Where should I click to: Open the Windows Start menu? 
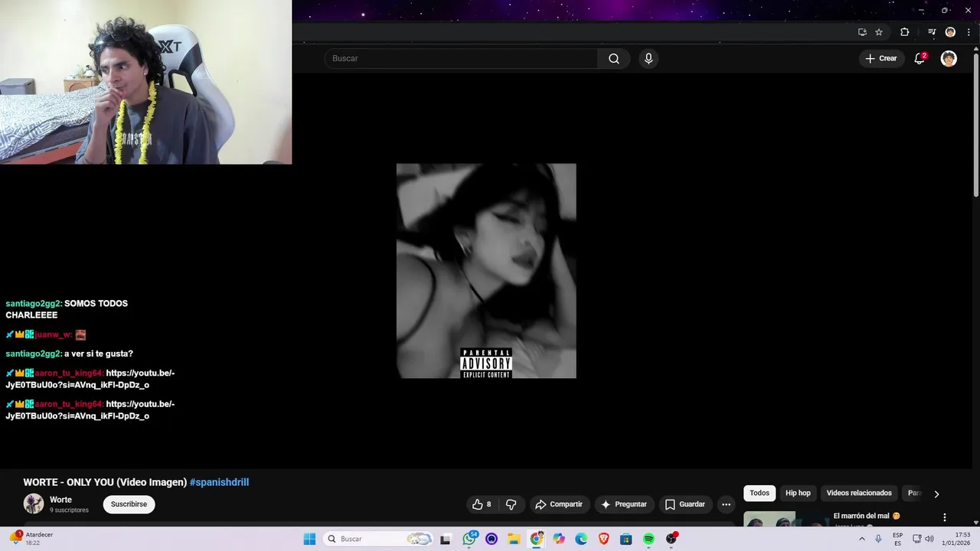click(x=309, y=539)
